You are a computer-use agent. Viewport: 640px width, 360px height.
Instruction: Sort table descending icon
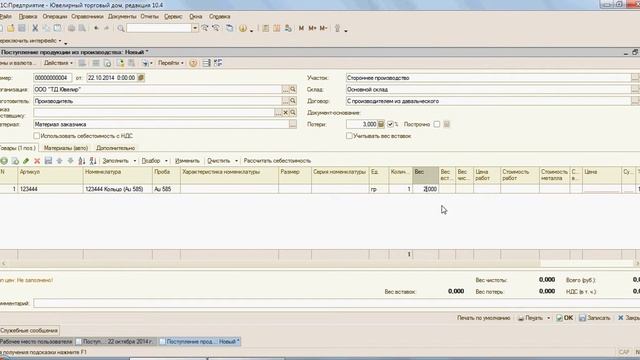pos(93,161)
